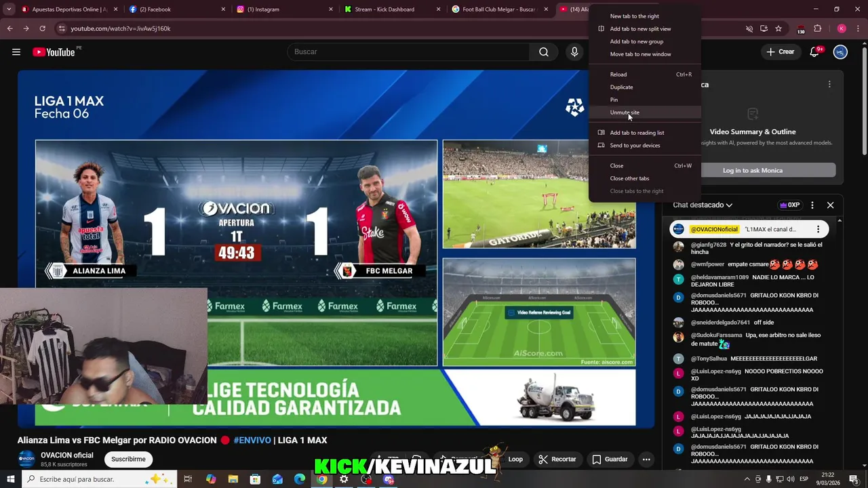Switch to Stream - Kick Dashboard tab
The height and width of the screenshot is (488, 868).
[x=392, y=9]
